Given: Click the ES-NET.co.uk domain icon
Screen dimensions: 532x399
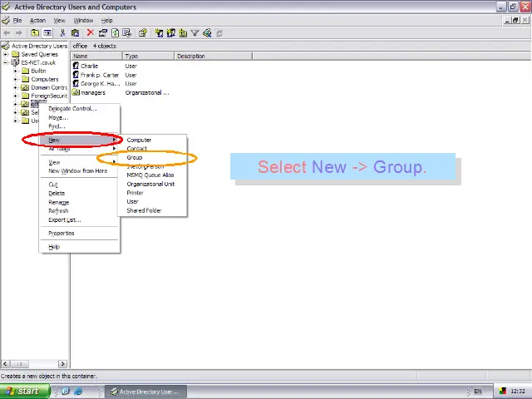Looking at the screenshot, I should (15, 62).
